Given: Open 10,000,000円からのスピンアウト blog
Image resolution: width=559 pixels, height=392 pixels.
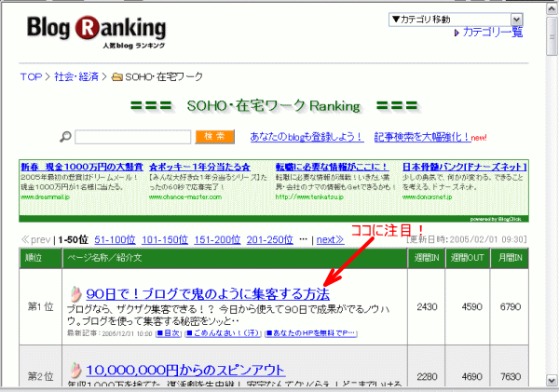Looking at the screenshot, I should tap(184, 370).
